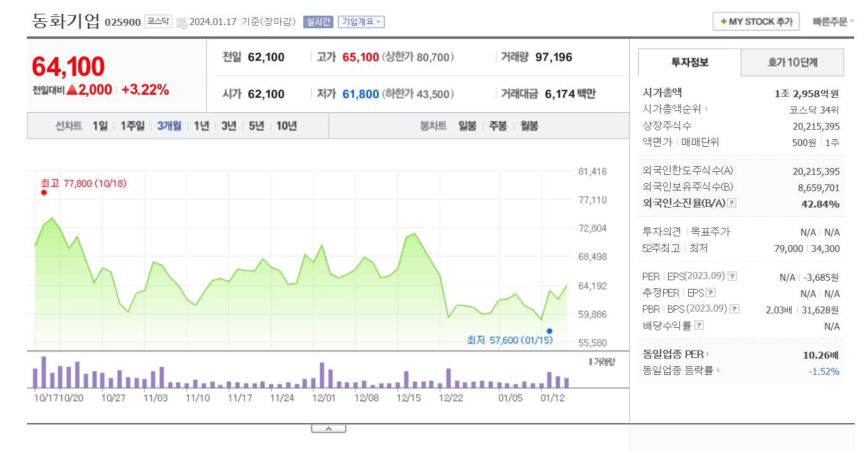Click the arrow beside 동일업종 등락률
868x452 pixels.
coord(718,371)
